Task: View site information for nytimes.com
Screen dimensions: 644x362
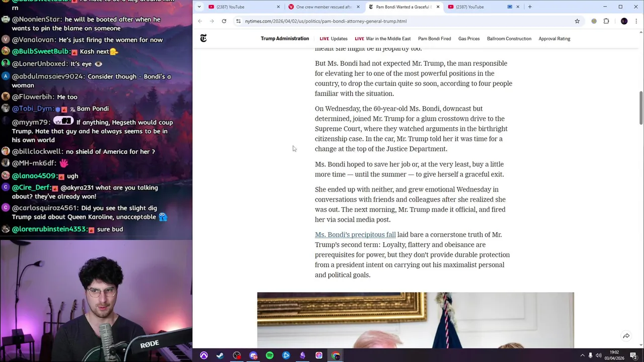Action: pyautogui.click(x=238, y=21)
